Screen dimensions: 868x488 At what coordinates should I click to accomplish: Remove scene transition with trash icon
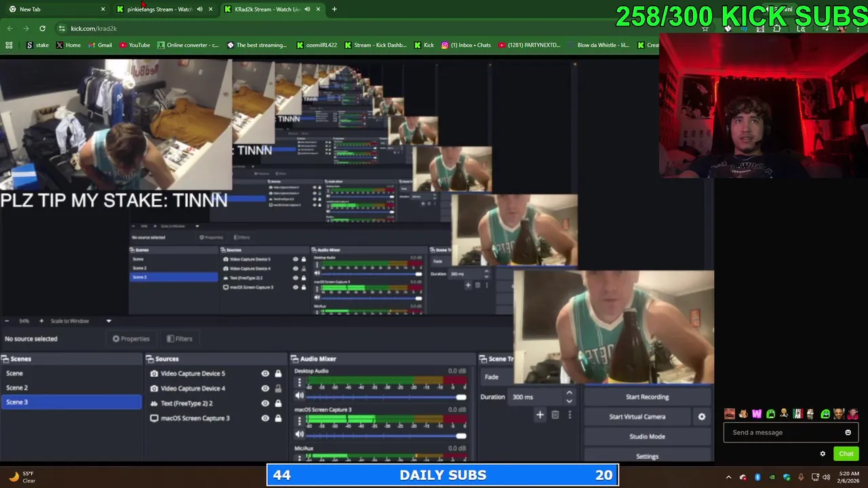tap(555, 415)
